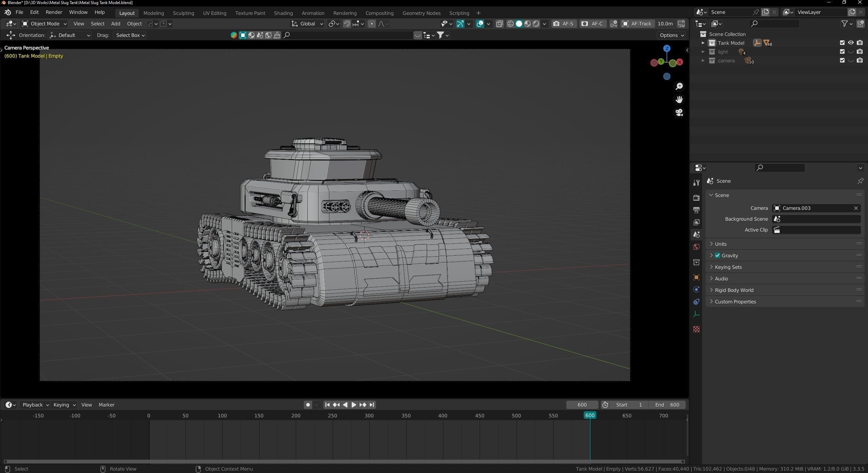Clear the Camera.003 scene camera field
Viewport: 868px width, 473px height.
856,208
